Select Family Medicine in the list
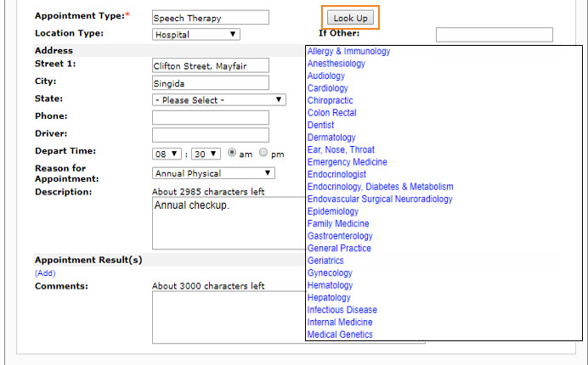This screenshot has width=588, height=365. pyautogui.click(x=338, y=224)
